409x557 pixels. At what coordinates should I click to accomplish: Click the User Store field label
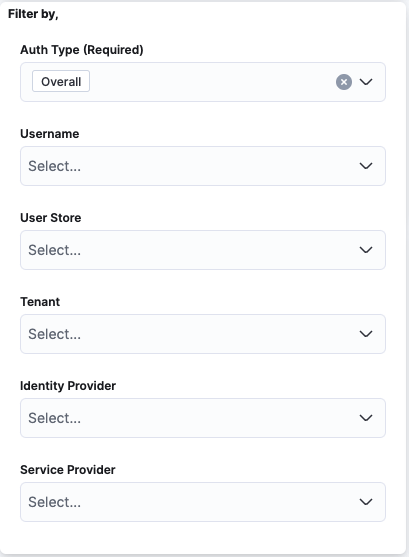coord(51,218)
